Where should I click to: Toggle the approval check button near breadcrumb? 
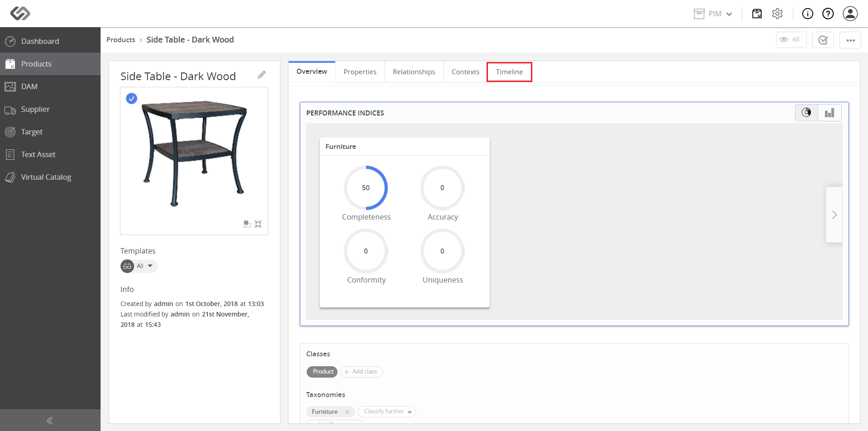coord(823,40)
